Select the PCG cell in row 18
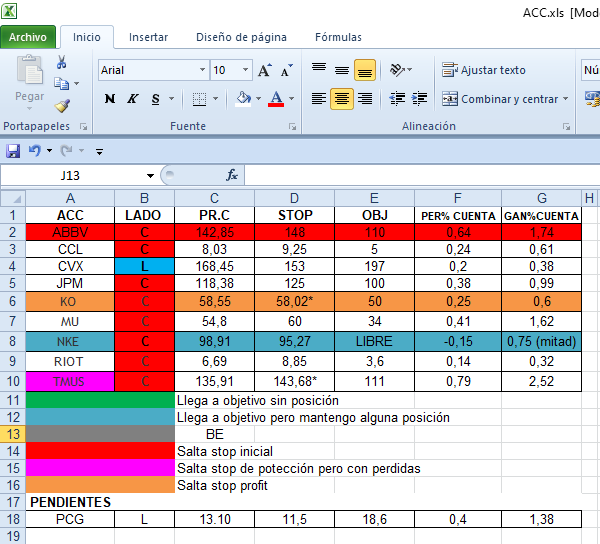 70,519
